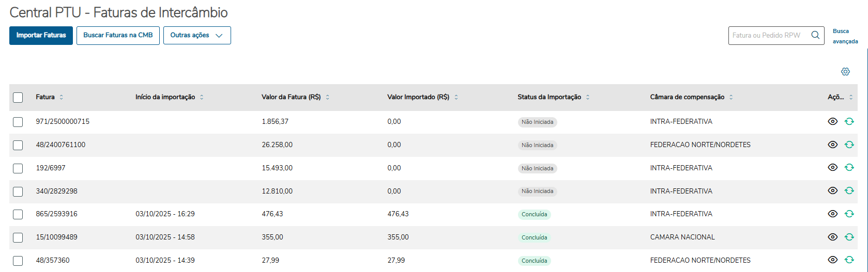The height and width of the screenshot is (272, 868).
Task: Toggle the select-all checkbox in the table header
Action: point(18,98)
